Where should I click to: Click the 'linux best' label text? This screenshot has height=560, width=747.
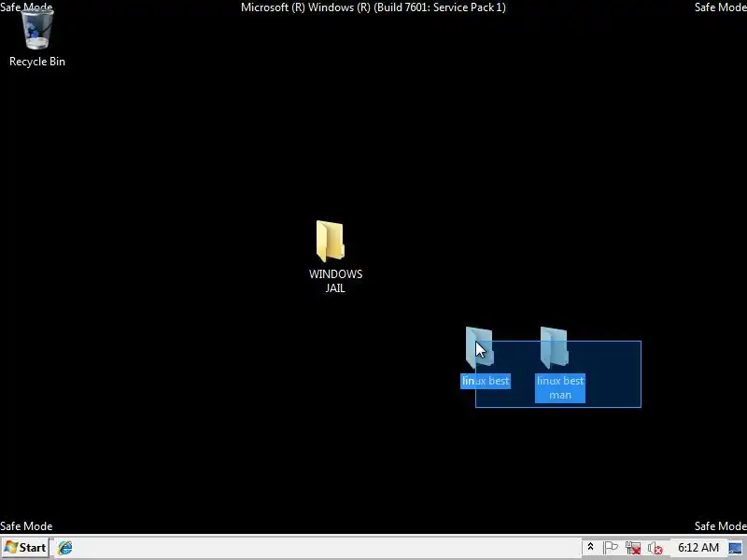(x=486, y=381)
